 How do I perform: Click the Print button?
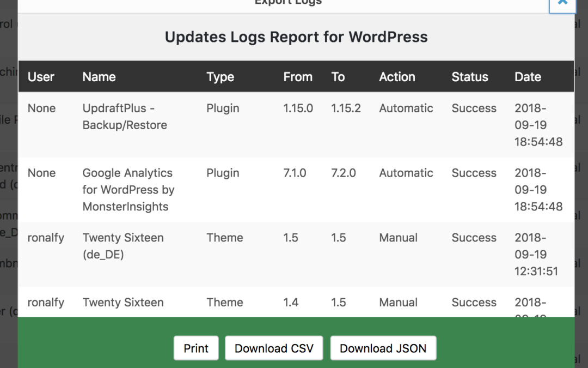[x=196, y=348]
